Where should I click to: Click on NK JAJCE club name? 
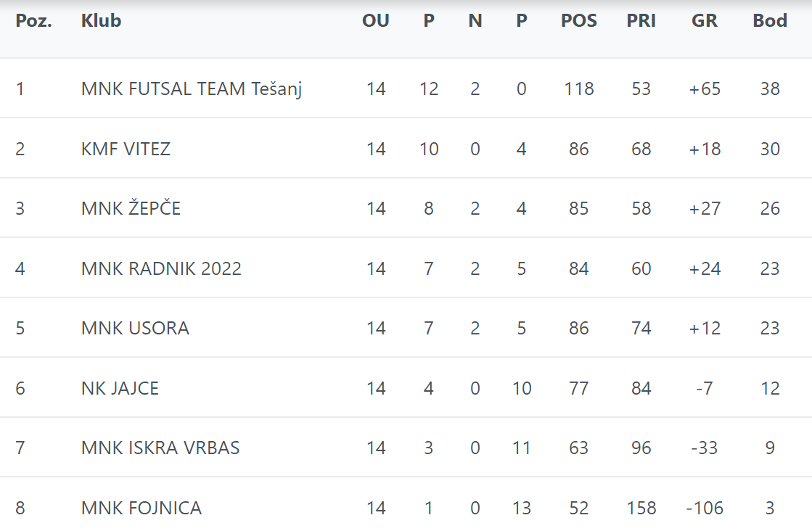(120, 389)
